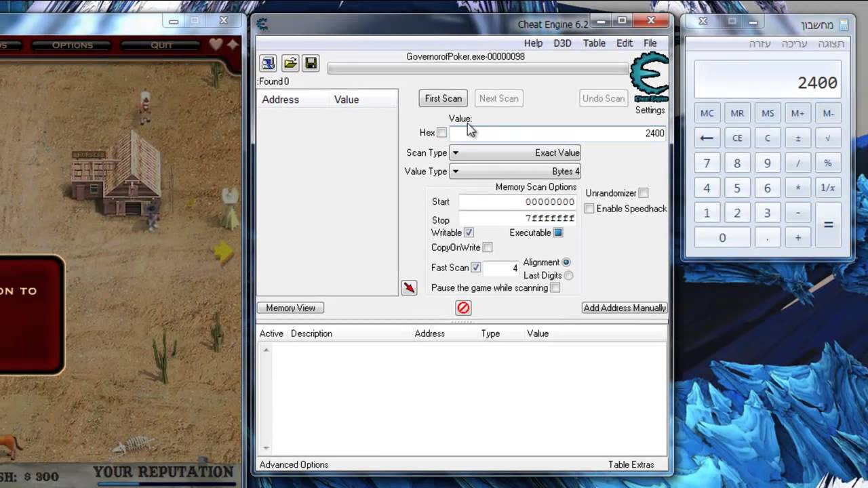Select the Last Digits radio button
868x488 pixels.
tap(568, 275)
